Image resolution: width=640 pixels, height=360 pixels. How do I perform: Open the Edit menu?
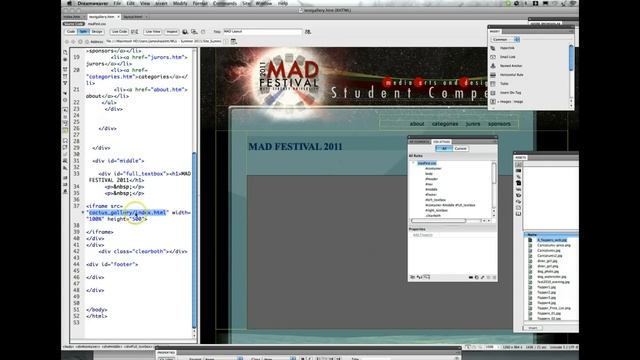point(131,3)
